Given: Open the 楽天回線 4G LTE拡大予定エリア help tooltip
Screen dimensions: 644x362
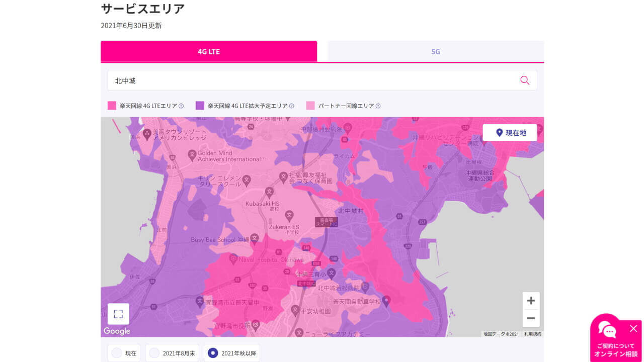Looking at the screenshot, I should coord(291,106).
